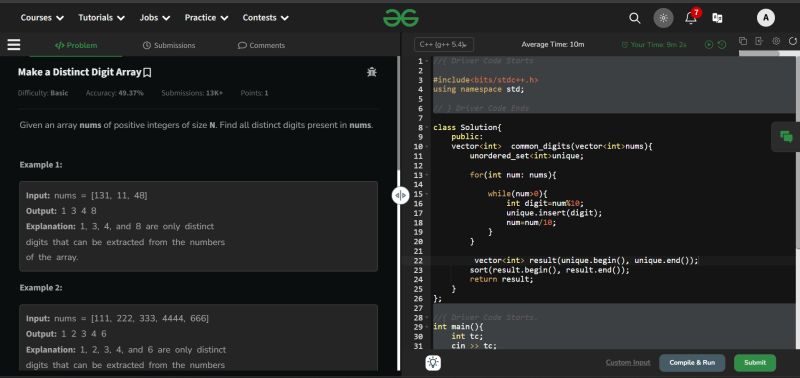
Task: Click code line '#include<bits/stdc++.h>'
Action: [486, 80]
